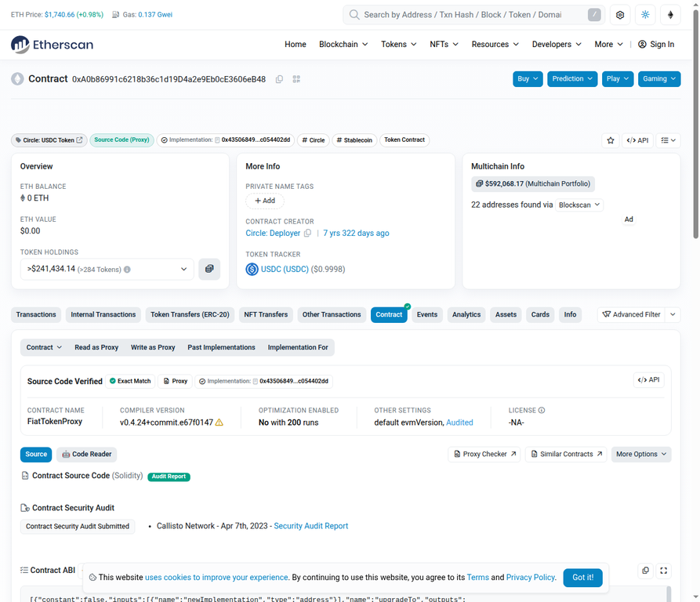Click the search slash shortcut icon
The width and height of the screenshot is (700, 602).
pyautogui.click(x=593, y=15)
